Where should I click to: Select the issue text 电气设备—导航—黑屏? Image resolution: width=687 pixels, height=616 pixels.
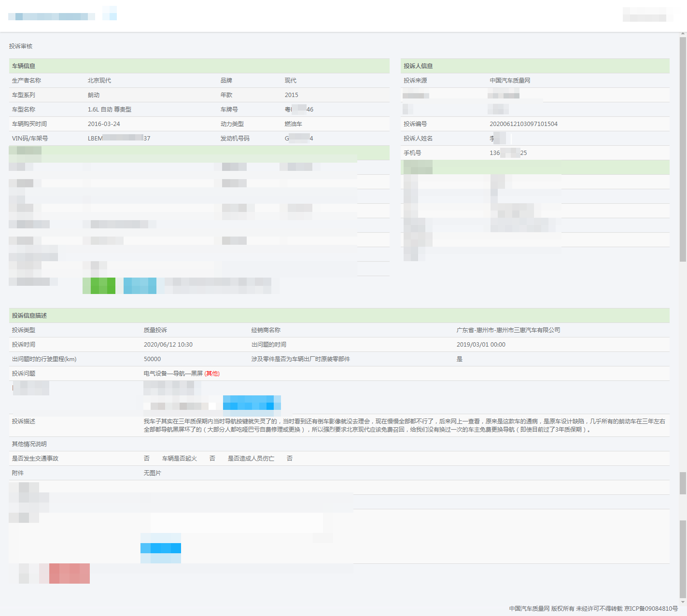[x=173, y=374]
